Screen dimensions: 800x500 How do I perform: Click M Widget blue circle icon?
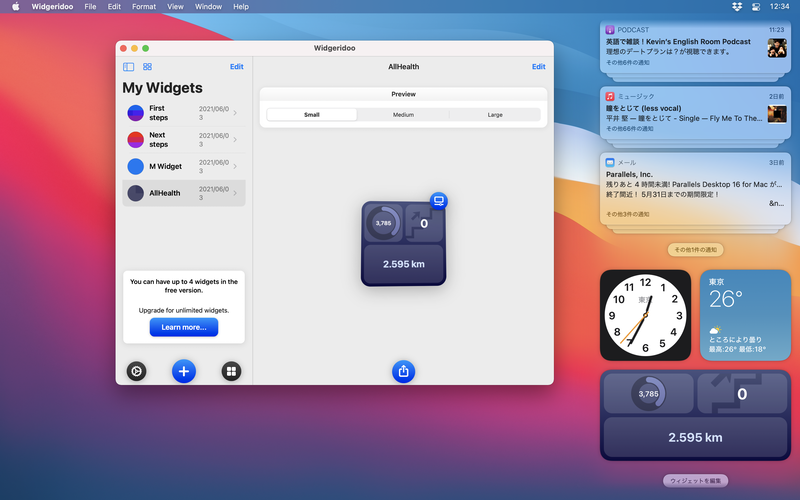point(135,166)
